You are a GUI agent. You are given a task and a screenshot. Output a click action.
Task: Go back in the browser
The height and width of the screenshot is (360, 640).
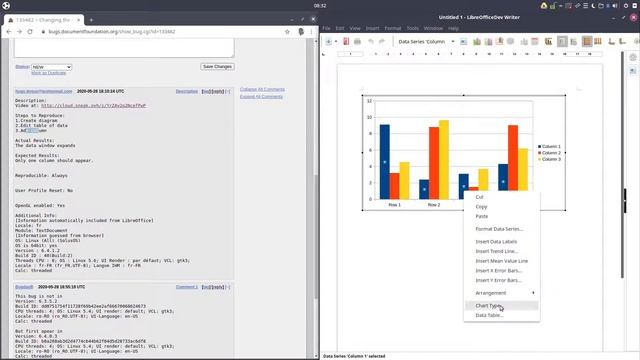[9, 31]
